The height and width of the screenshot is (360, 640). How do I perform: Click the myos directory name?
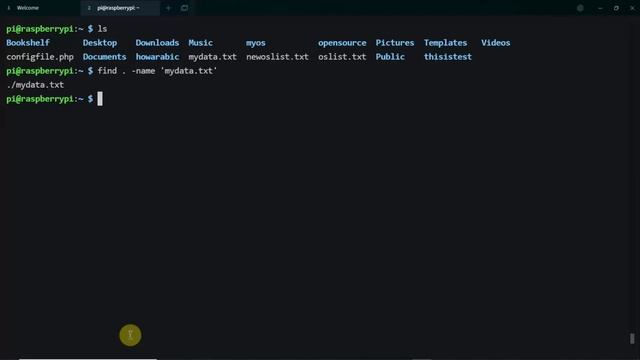click(256, 43)
